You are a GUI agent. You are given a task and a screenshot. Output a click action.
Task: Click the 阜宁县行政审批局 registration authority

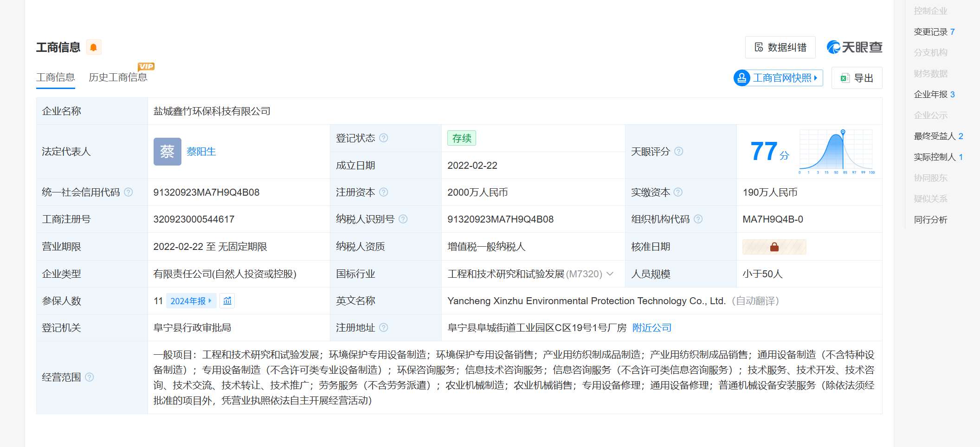click(x=193, y=328)
